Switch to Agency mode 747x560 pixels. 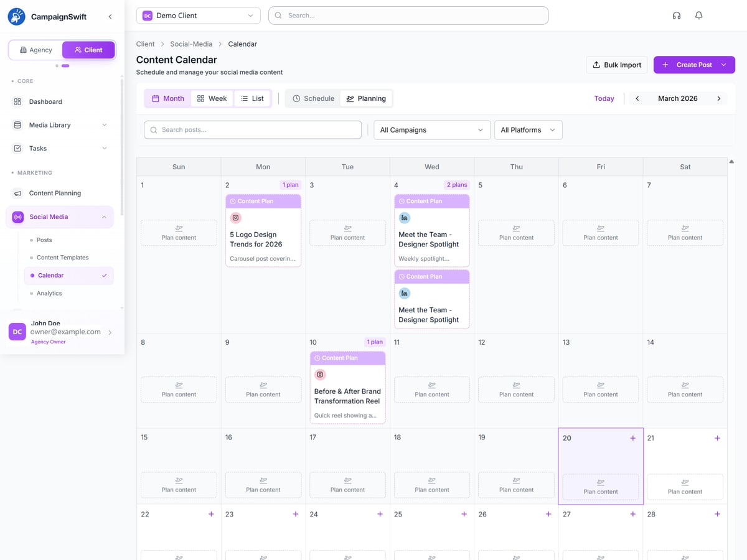tap(36, 50)
